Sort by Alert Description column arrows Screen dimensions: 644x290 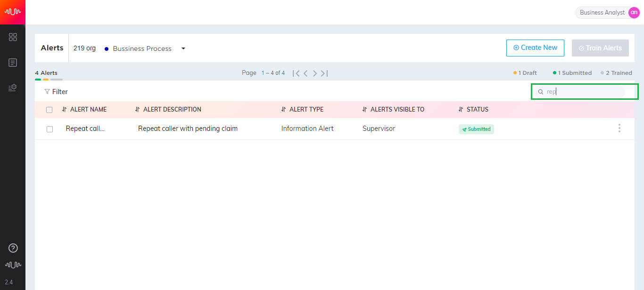coord(138,109)
